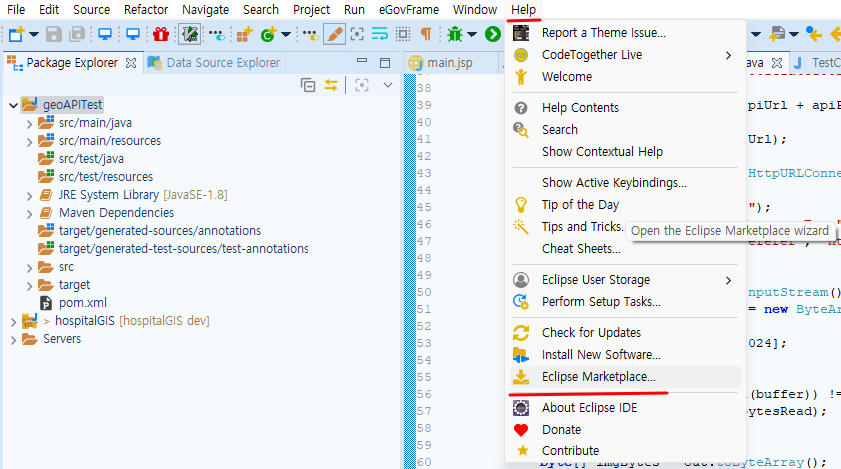Click the New Java Class icon
The image size is (841, 469).
tap(268, 34)
